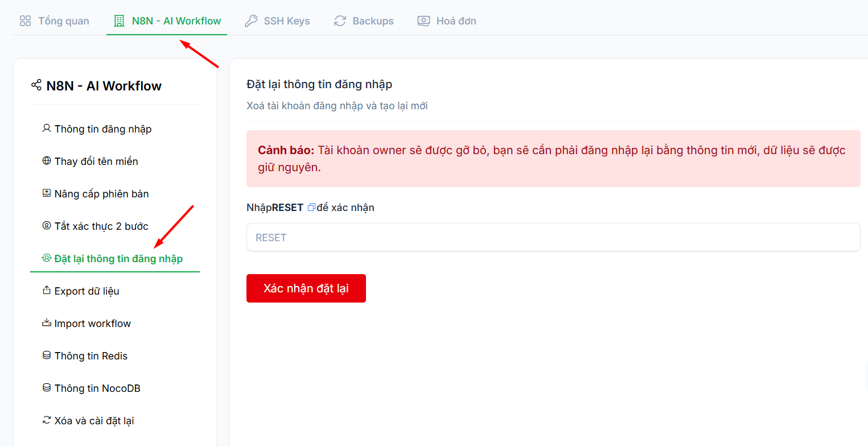Copy the RESET keyword with copy icon
Screen dimensions: 868x447
311,208
